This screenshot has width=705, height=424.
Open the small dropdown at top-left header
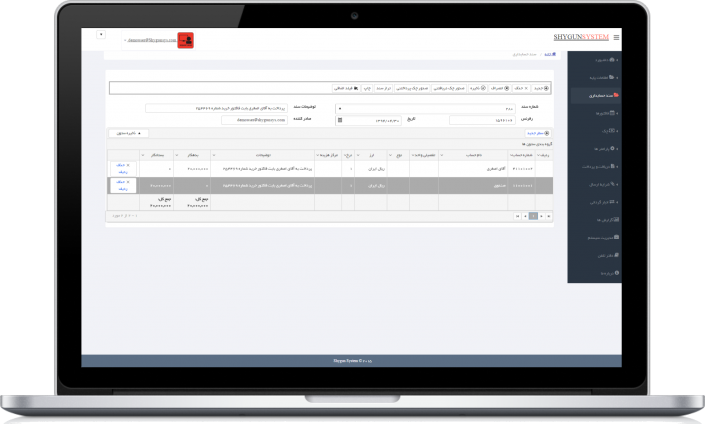coord(101,35)
